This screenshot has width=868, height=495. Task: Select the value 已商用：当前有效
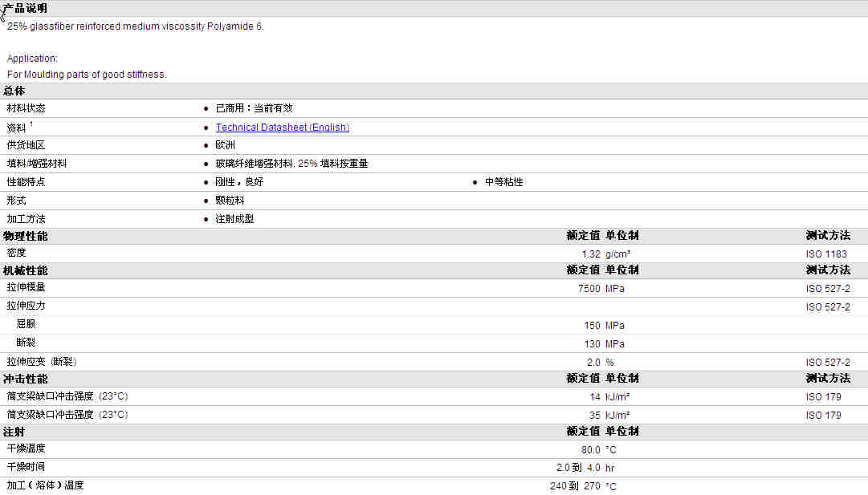click(x=254, y=108)
